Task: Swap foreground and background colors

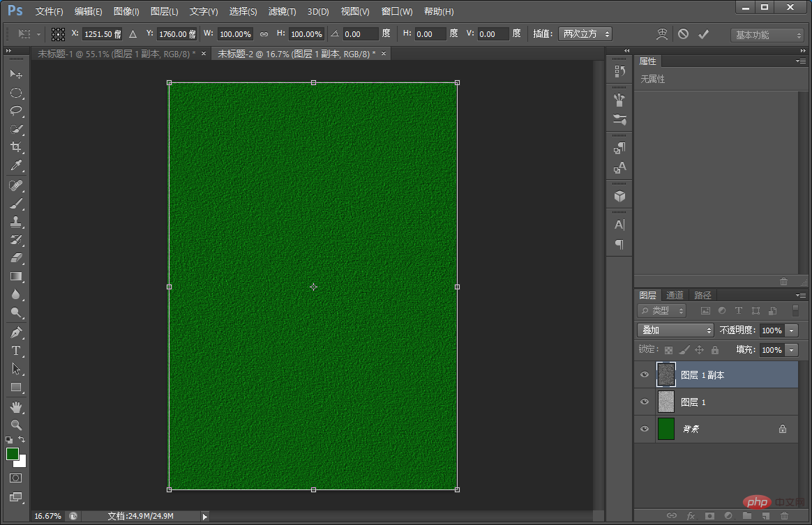Action: click(22, 439)
